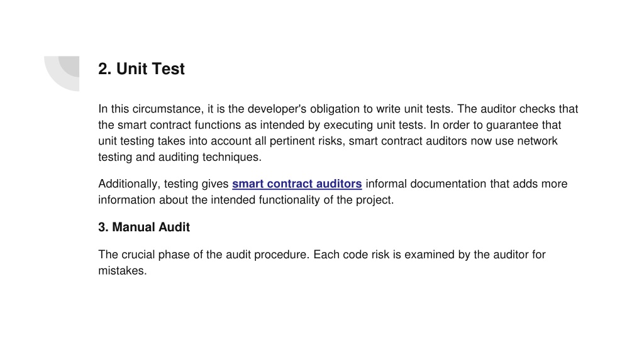Viewport: 644px width, 362px height.
Task: Click the phrase 'testing and auditing techniques.'
Action: point(180,157)
